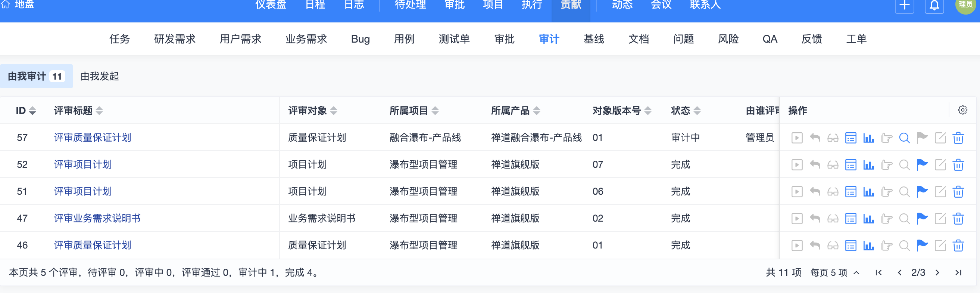This screenshot has width=980, height=293.
Task: Click the trash icon for review 51
Action: 958,191
